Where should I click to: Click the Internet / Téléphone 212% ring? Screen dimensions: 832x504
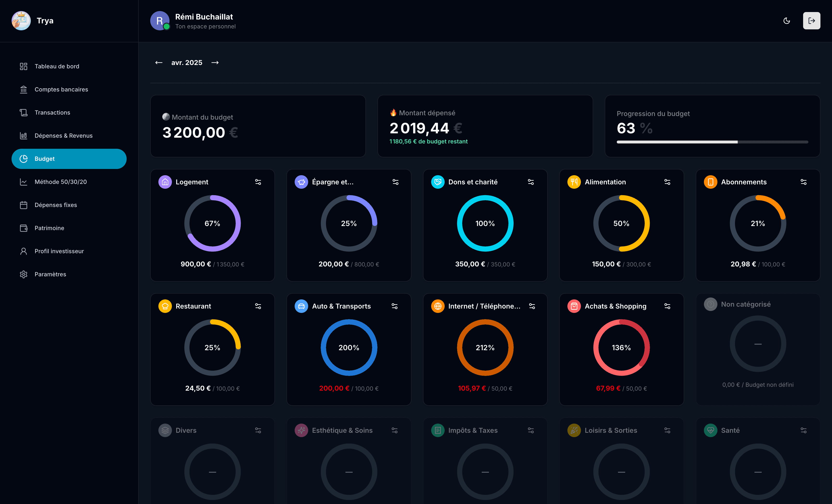tap(485, 347)
